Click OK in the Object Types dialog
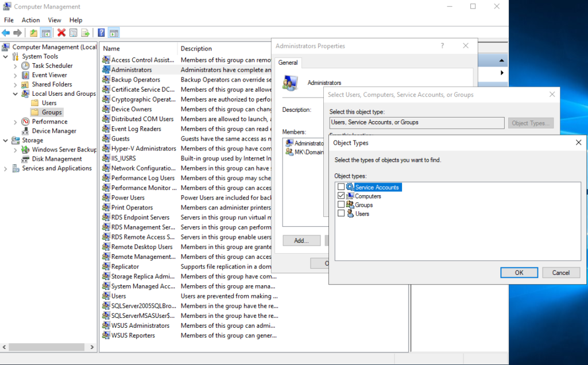This screenshot has width=588, height=365. (519, 273)
